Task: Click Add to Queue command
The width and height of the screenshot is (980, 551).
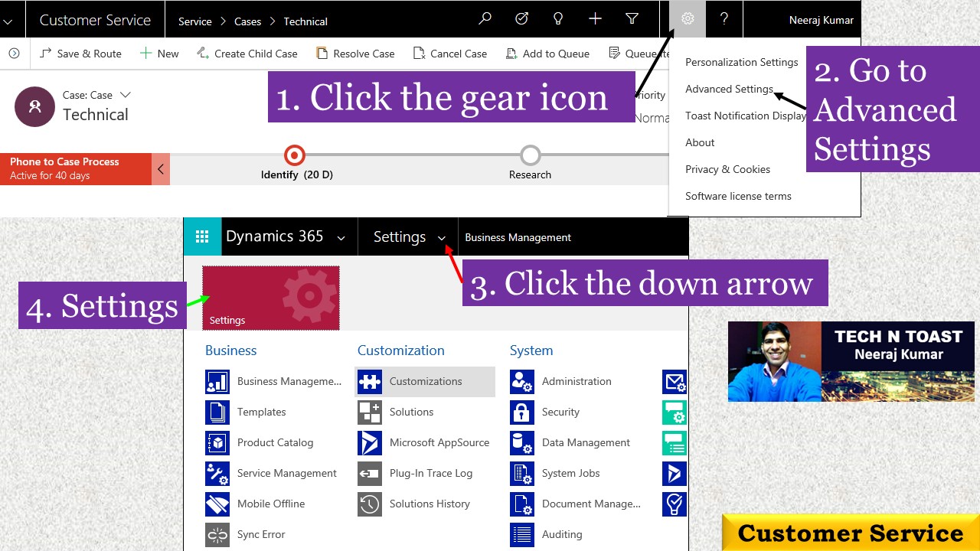Action: point(547,54)
